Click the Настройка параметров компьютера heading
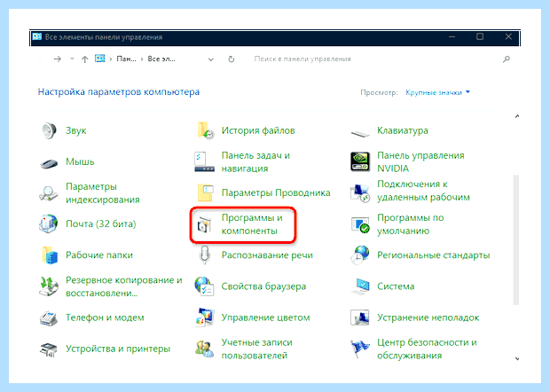Viewport: 550px width, 392px height. (x=119, y=92)
